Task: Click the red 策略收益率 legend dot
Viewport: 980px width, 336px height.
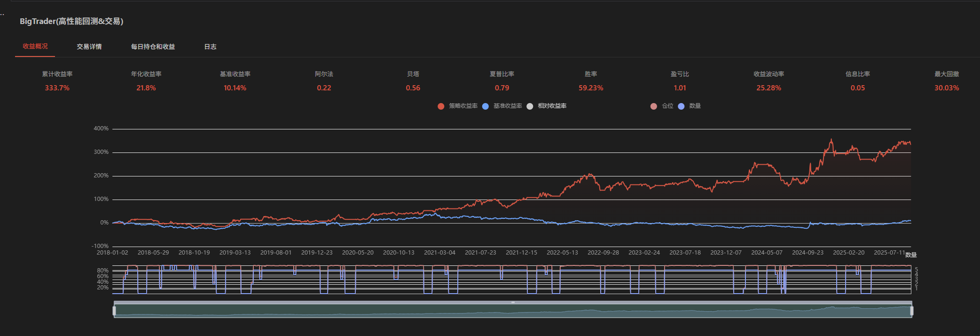Action: (x=441, y=106)
